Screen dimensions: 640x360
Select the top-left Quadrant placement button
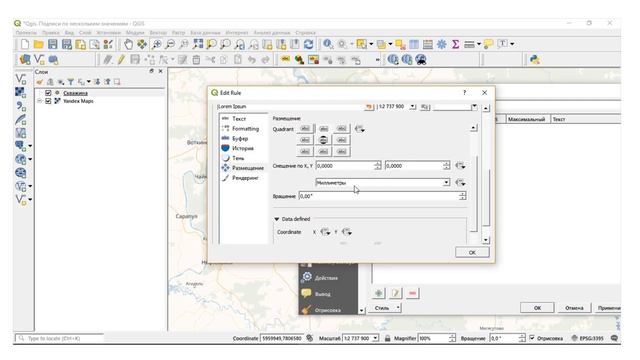305,129
